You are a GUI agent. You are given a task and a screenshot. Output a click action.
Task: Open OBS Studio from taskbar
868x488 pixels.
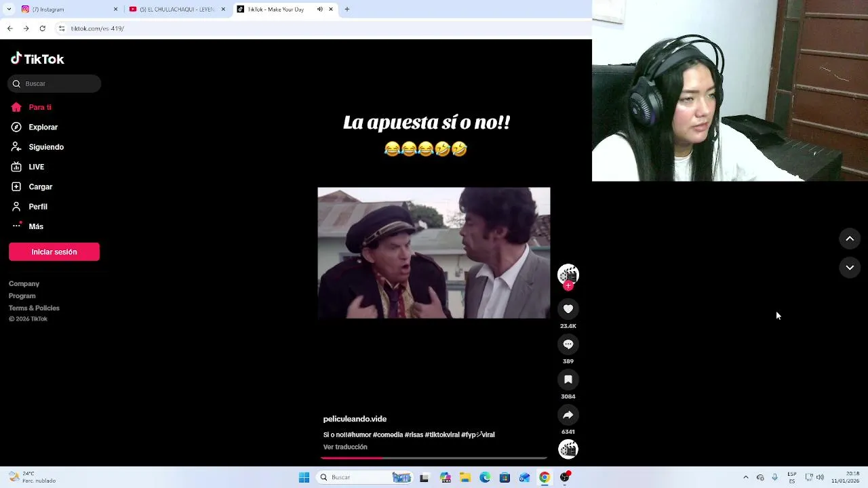[565, 477]
